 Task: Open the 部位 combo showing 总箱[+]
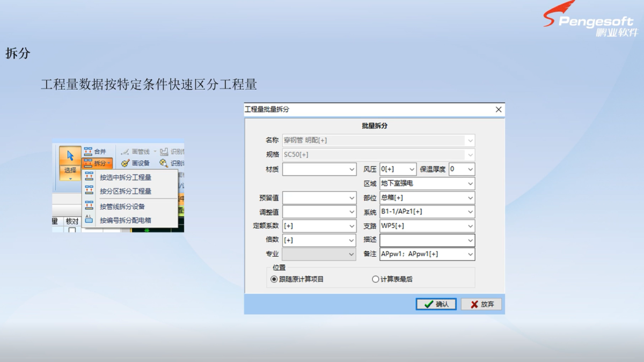tap(427, 198)
